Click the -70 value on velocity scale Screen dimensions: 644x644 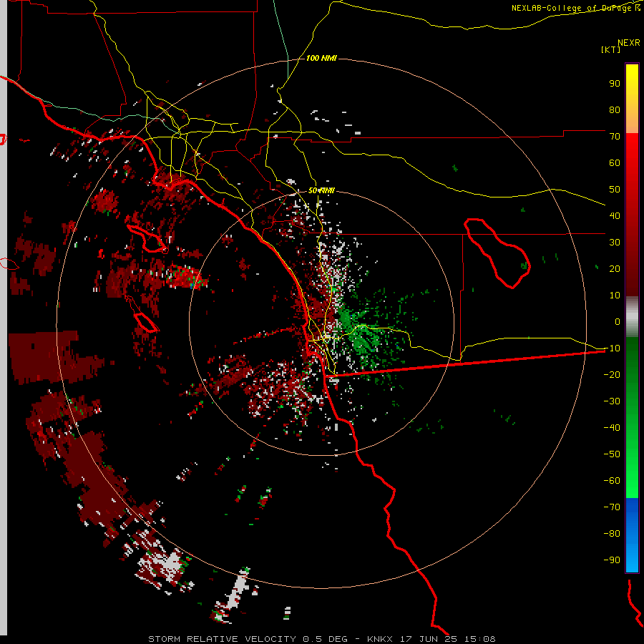tap(612, 507)
